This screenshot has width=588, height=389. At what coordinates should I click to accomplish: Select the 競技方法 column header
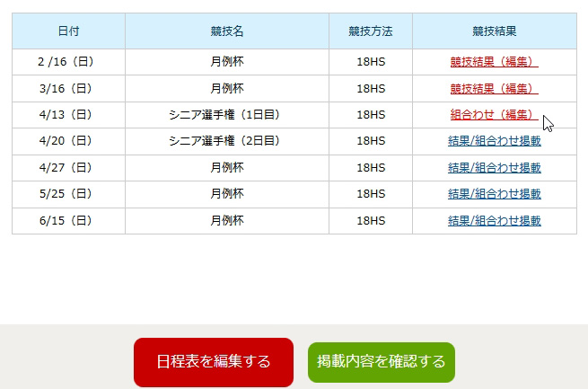371,31
